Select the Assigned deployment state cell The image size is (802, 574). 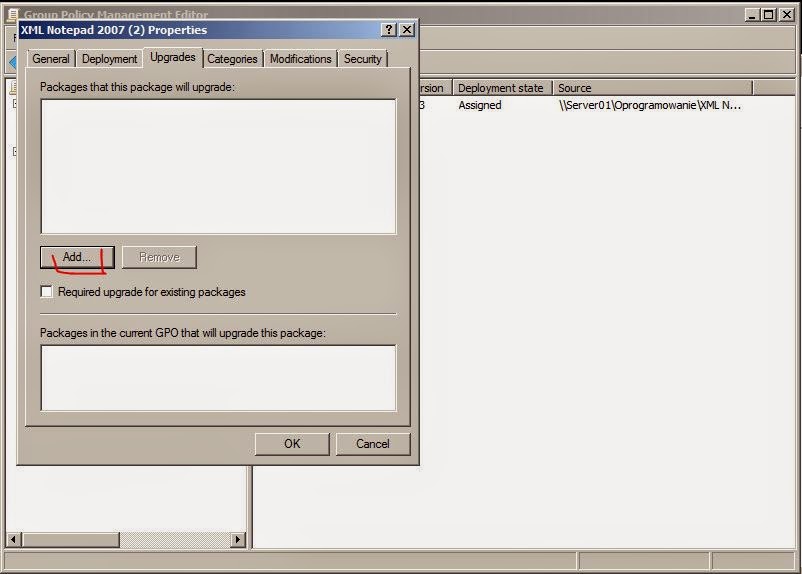(x=480, y=105)
